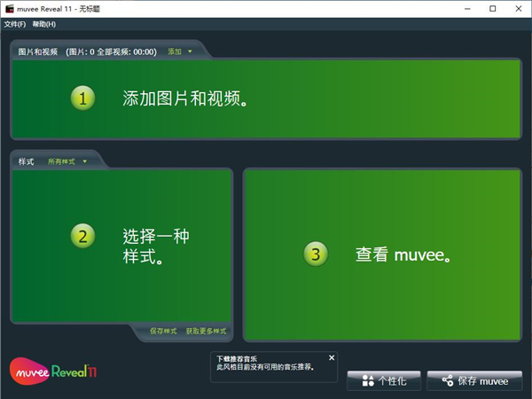Click the share icon on 保存 muvee button
Image resolution: width=532 pixels, height=399 pixels.
click(448, 380)
